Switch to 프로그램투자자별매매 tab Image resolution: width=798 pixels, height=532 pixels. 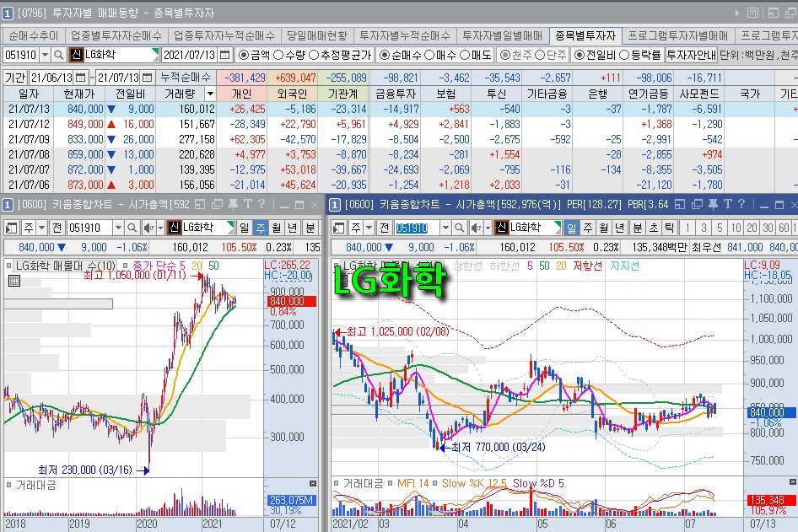coord(678,35)
